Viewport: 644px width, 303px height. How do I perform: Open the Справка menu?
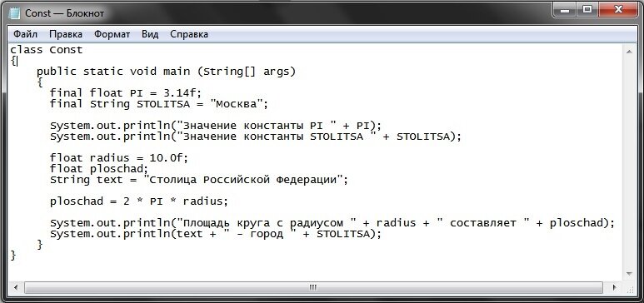189,34
